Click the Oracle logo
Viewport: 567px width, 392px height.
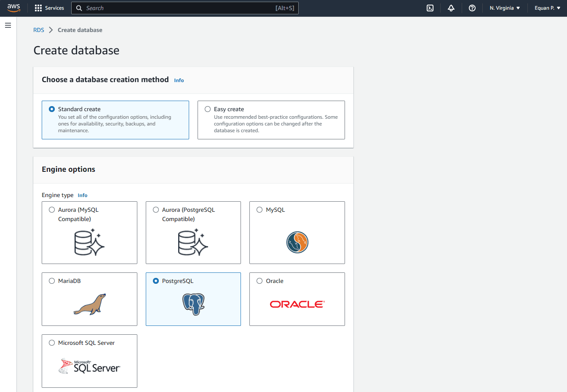click(297, 304)
